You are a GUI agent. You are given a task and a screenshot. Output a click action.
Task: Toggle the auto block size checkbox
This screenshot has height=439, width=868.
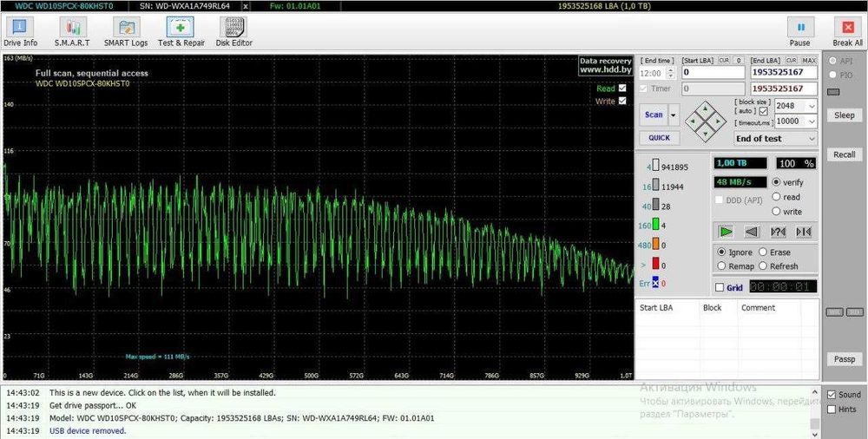763,111
